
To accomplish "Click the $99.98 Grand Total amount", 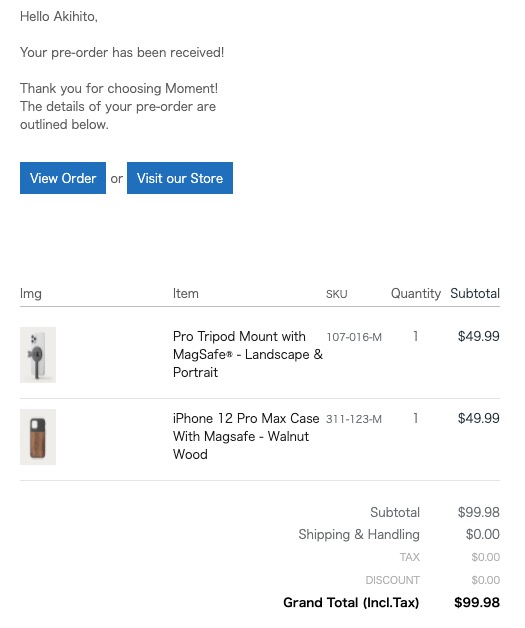I will click(x=477, y=603).
